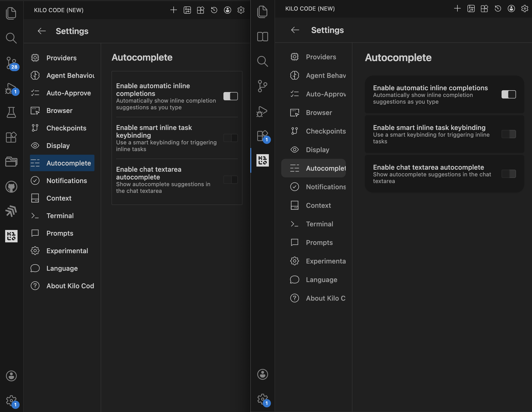
Task: Open the Testing flask icon
Action: (11, 112)
